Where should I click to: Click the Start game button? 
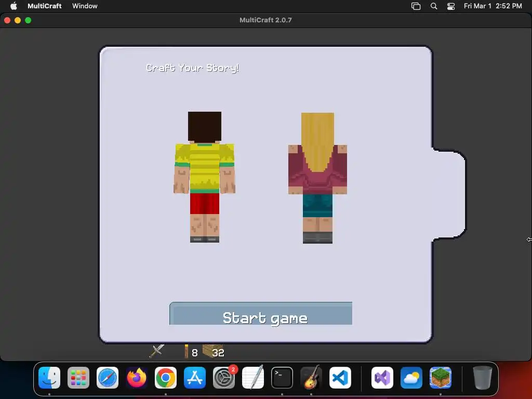pos(261,313)
